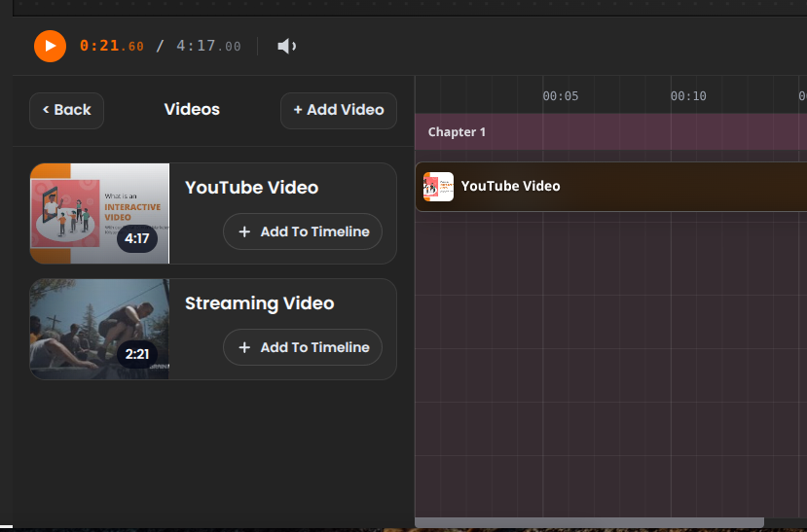Play the video with orange play button
Viewport: 807px width, 532px height.
pyautogui.click(x=50, y=47)
